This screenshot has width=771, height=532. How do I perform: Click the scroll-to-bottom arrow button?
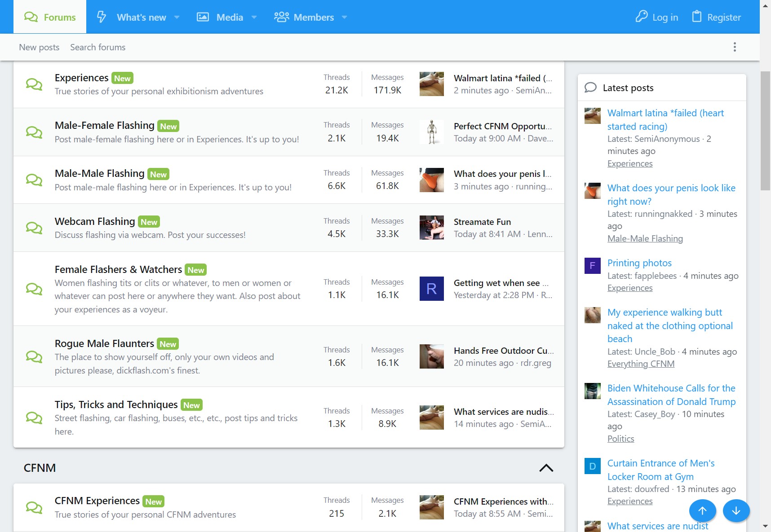pos(736,511)
